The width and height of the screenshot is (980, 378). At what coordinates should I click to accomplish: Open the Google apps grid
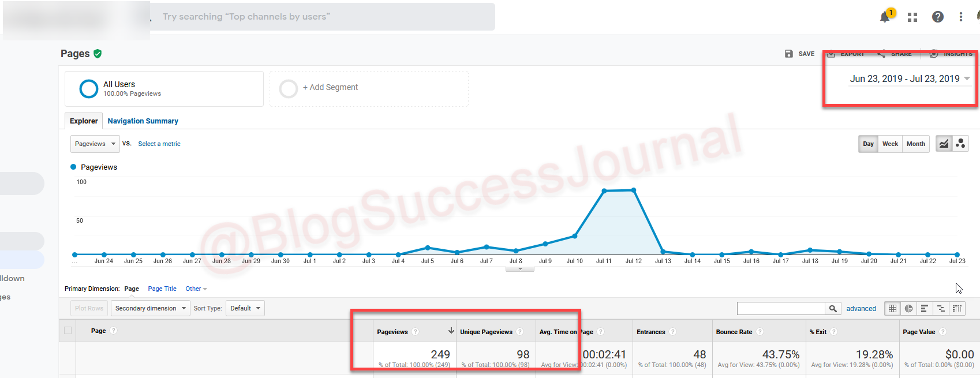912,17
